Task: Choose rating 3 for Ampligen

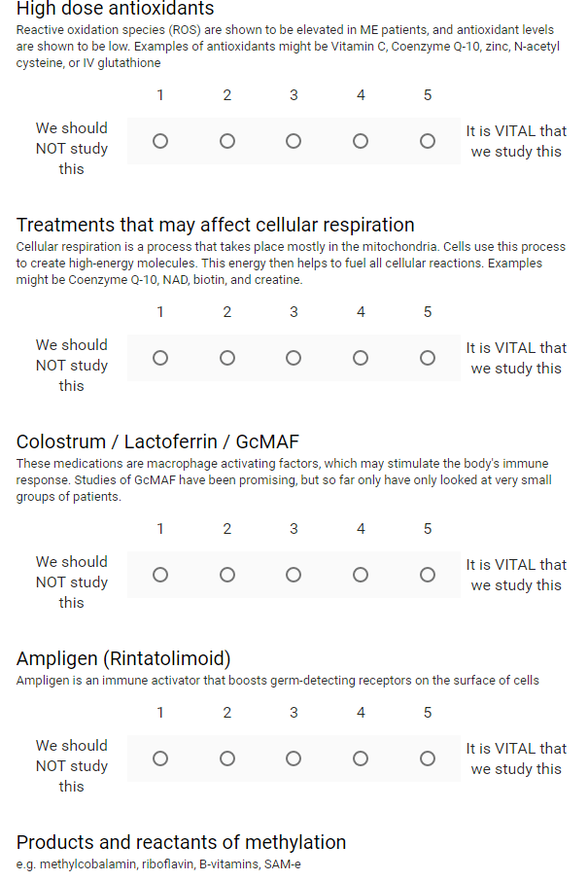Action: pyautogui.click(x=294, y=758)
